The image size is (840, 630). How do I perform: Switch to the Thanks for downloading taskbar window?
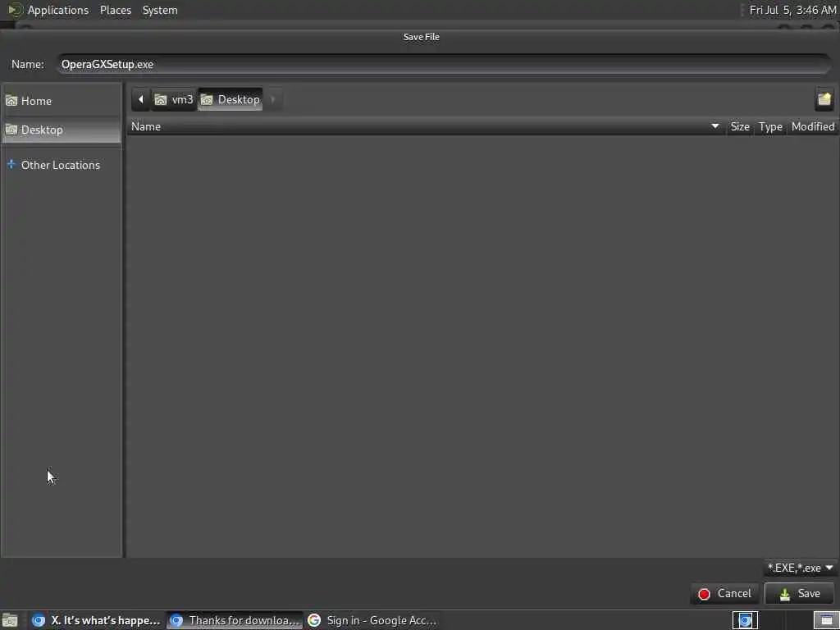click(x=235, y=620)
